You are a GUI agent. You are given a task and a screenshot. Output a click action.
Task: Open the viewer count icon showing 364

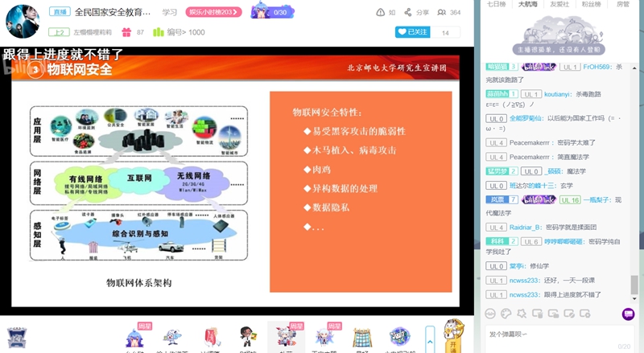pyautogui.click(x=442, y=12)
